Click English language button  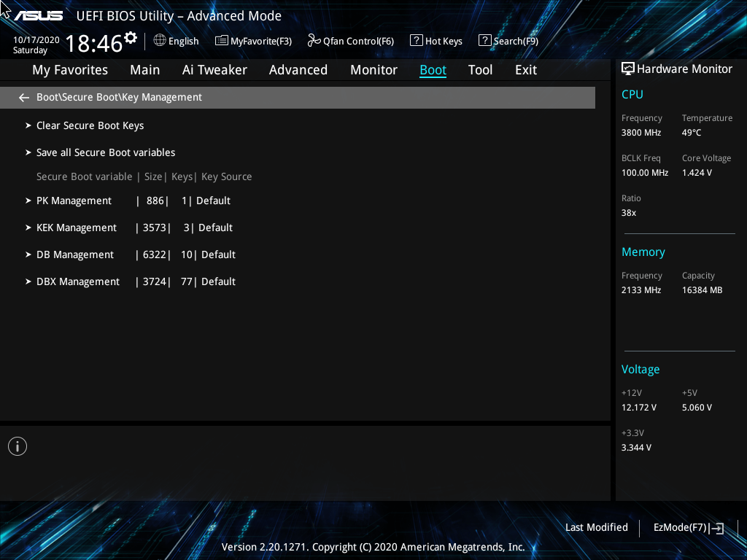[x=183, y=41]
